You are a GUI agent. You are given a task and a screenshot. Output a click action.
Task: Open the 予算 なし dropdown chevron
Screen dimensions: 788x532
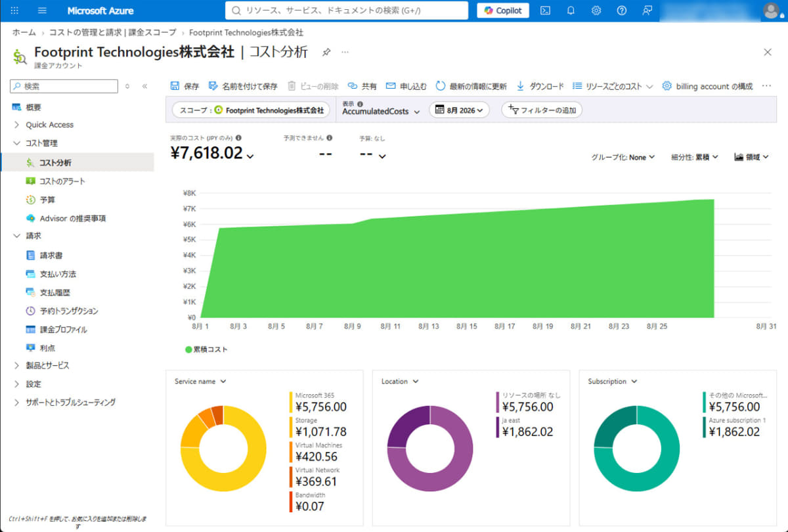(x=382, y=156)
